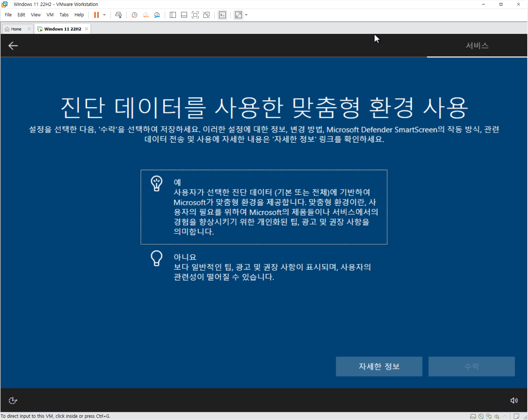Click the 자세한 정보 button
Image resolution: width=528 pixels, height=420 pixels.
379,366
